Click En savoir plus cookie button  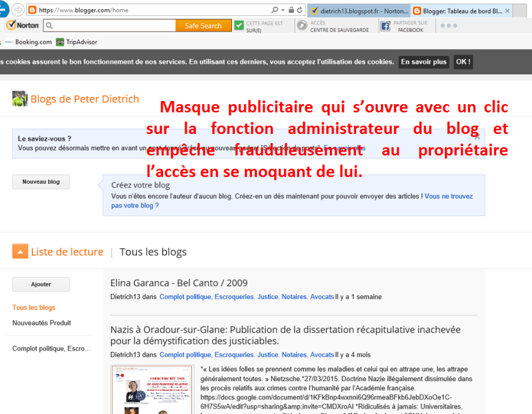[424, 62]
